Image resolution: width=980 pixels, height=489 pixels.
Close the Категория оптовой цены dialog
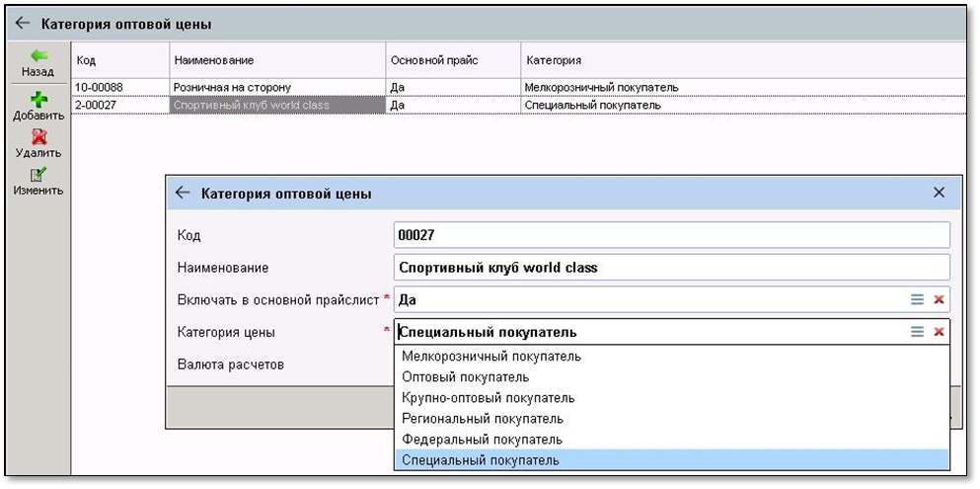click(939, 193)
